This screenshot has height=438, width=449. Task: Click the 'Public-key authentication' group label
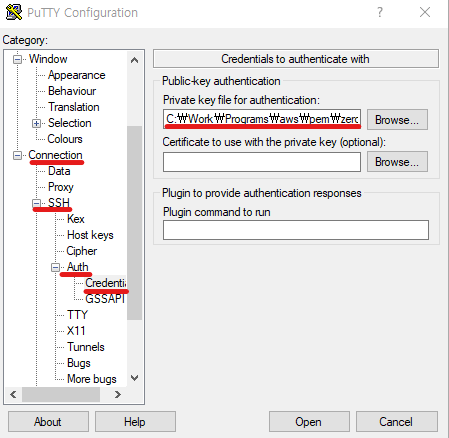coord(221,81)
